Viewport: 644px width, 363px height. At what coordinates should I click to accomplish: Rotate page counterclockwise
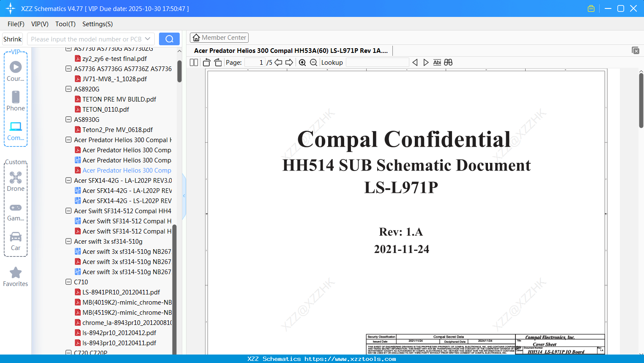point(207,63)
